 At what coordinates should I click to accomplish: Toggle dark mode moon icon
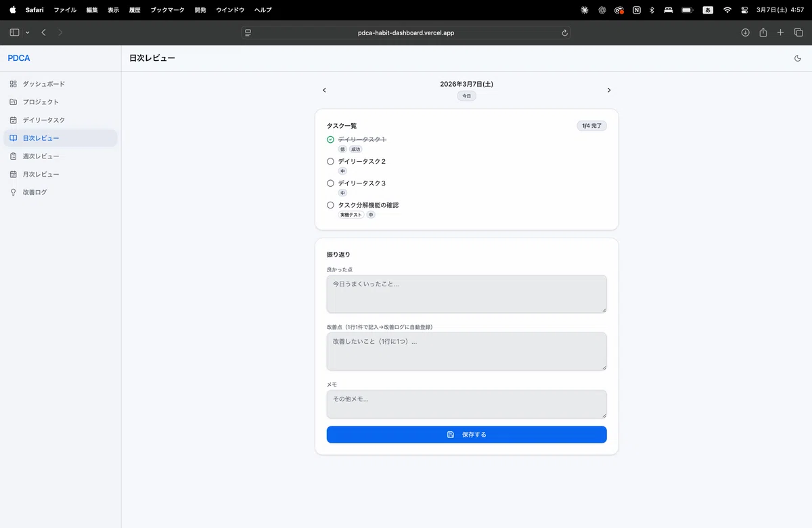(797, 58)
